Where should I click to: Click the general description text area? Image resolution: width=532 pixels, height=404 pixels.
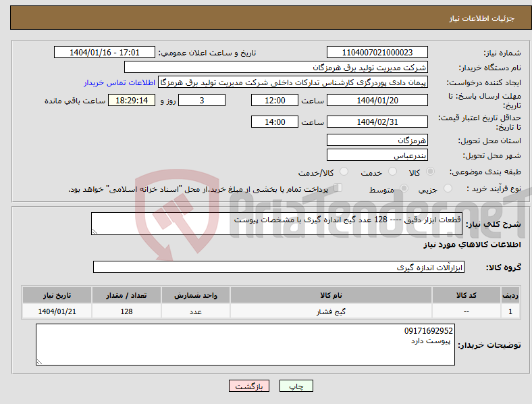coord(277,224)
